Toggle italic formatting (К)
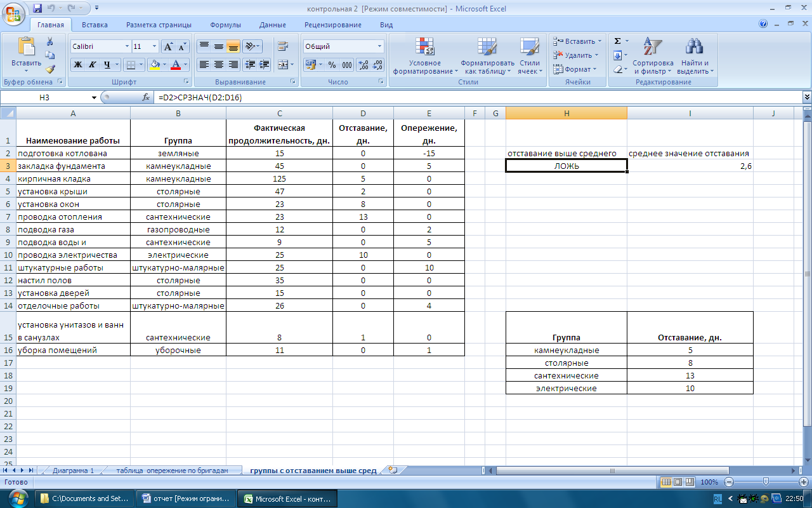812x508 pixels. pos(92,65)
